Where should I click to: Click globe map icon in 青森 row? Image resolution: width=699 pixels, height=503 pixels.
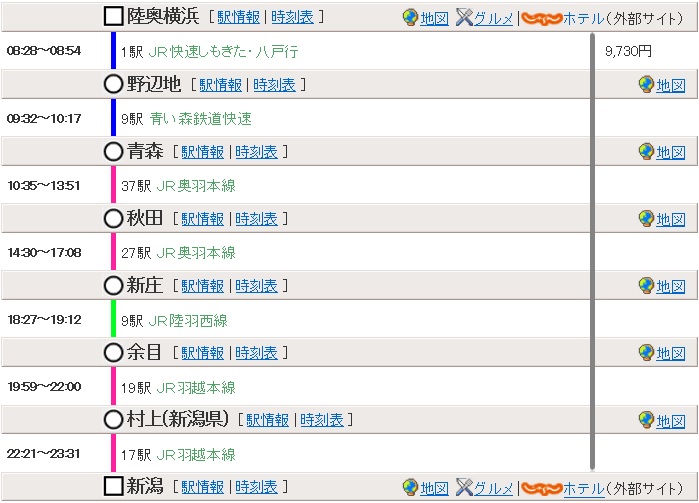(646, 152)
